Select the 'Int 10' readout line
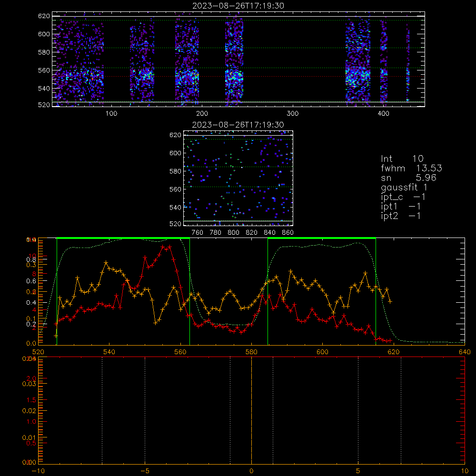476x476 pixels. click(x=402, y=159)
